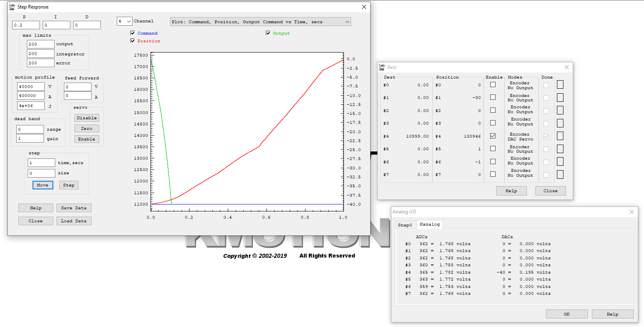
Task: Click the step size input field
Action: tap(41, 173)
